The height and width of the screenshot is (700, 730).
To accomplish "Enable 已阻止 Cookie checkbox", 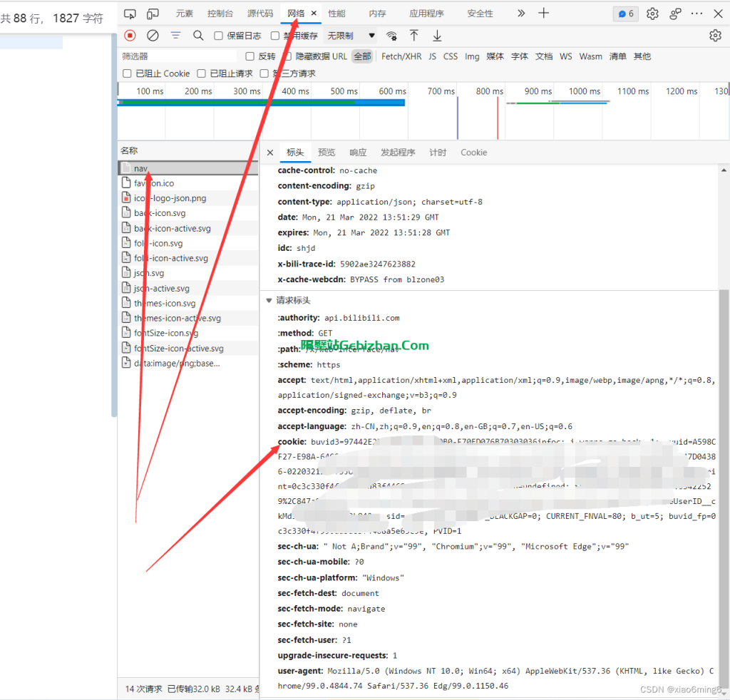I will pyautogui.click(x=127, y=73).
